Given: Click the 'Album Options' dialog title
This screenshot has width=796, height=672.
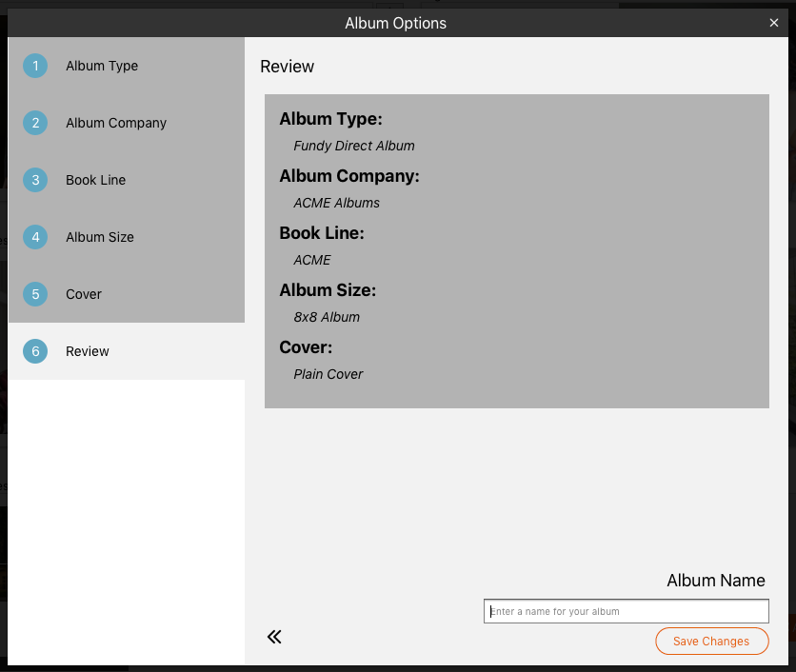Looking at the screenshot, I should click(395, 23).
